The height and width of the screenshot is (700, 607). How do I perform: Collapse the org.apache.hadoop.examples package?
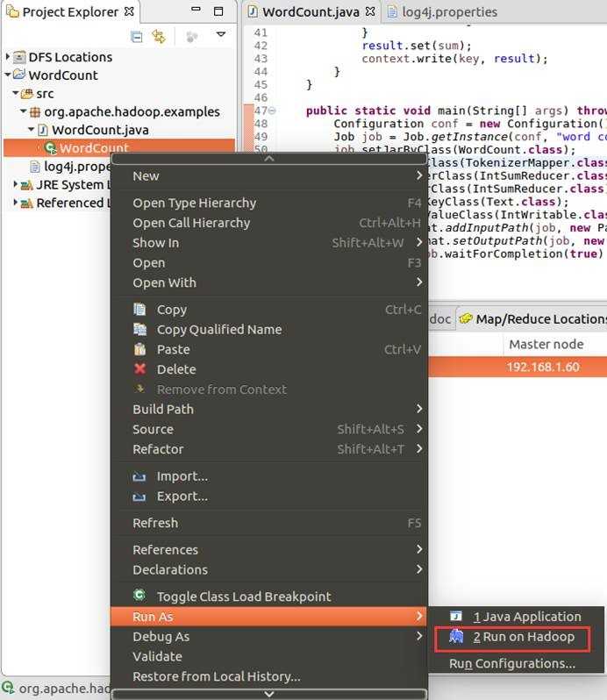pos(23,111)
